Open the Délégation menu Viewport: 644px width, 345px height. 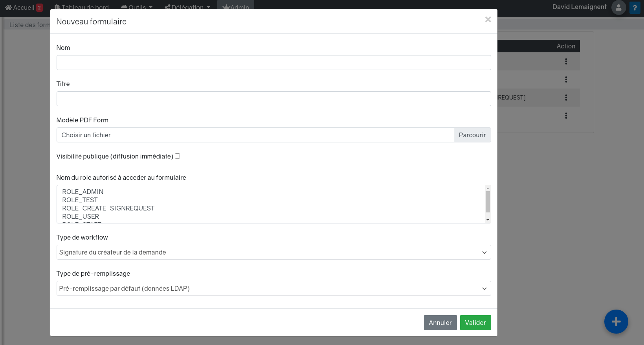click(x=187, y=7)
